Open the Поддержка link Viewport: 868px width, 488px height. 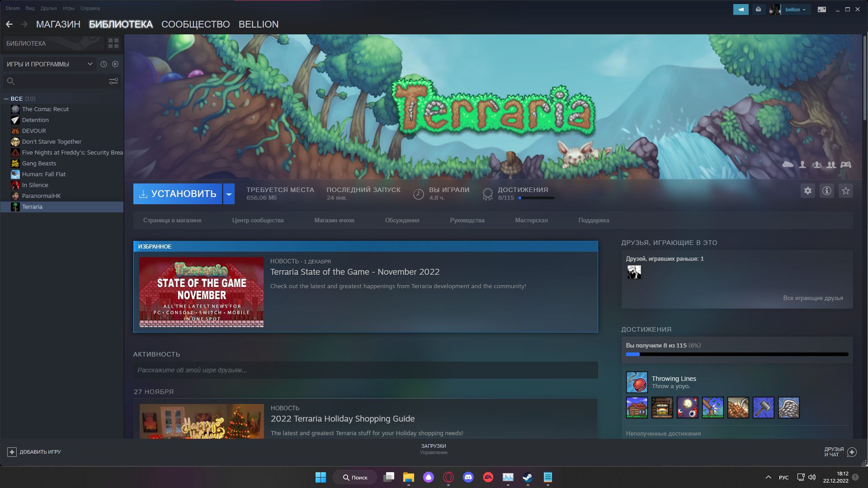(594, 221)
